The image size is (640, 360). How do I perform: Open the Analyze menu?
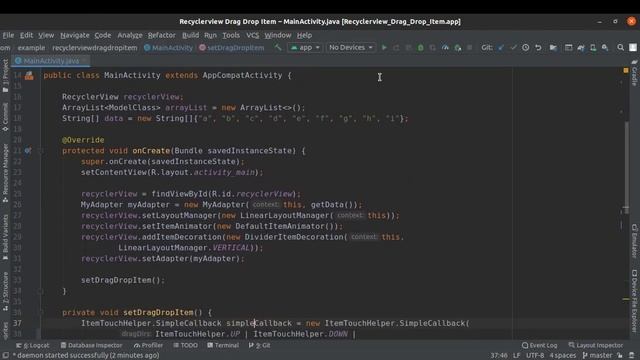pyautogui.click(x=130, y=36)
